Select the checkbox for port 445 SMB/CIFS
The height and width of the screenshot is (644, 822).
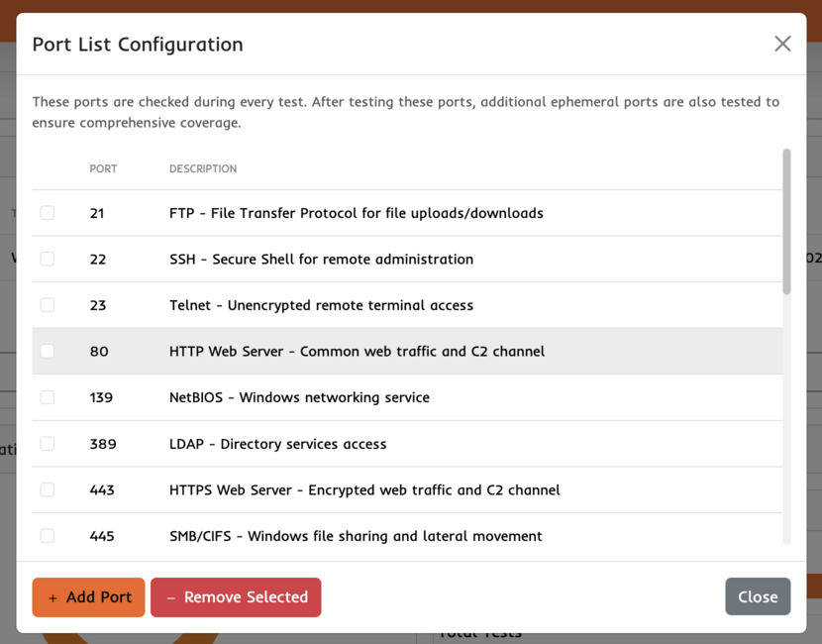click(48, 536)
